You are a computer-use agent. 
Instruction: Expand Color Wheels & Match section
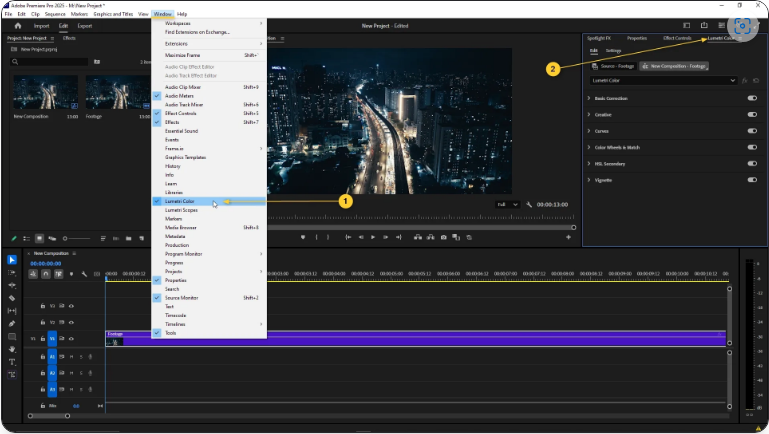point(589,147)
